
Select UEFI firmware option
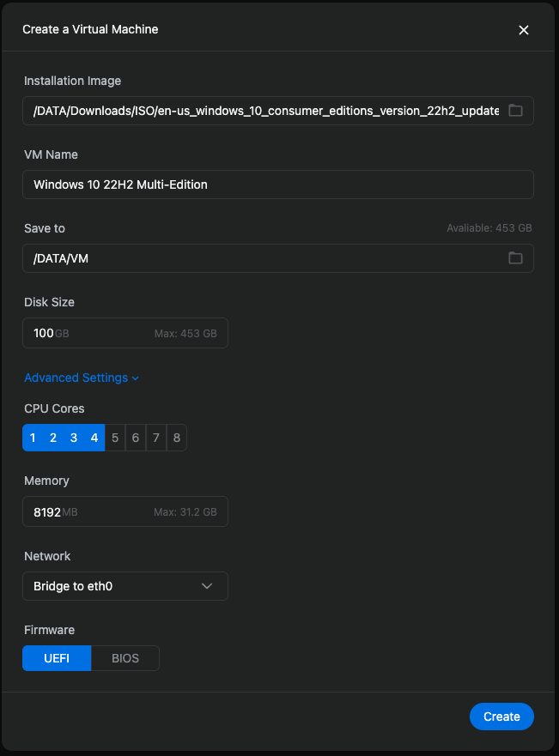57,658
